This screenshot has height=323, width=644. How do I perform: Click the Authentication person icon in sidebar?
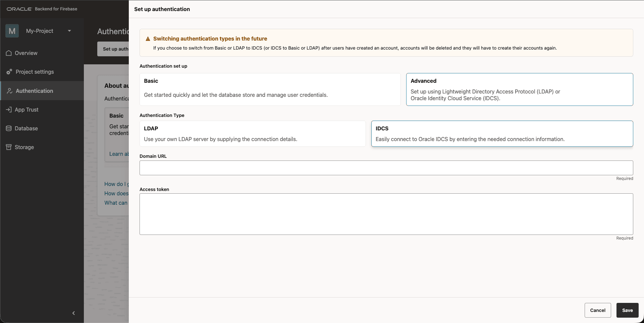(10, 91)
